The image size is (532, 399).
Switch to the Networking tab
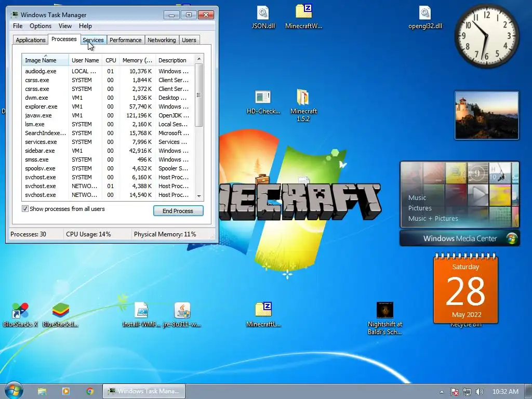pyautogui.click(x=162, y=40)
